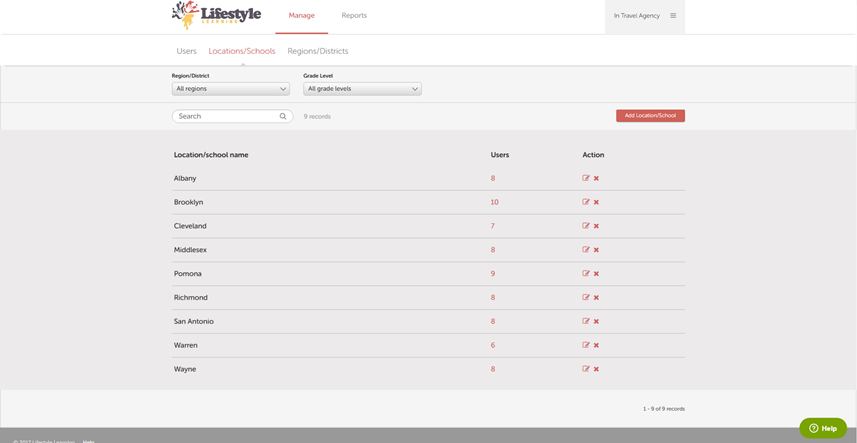Expand the Region/District dropdown
Screen dimensions: 857x443
231,89
